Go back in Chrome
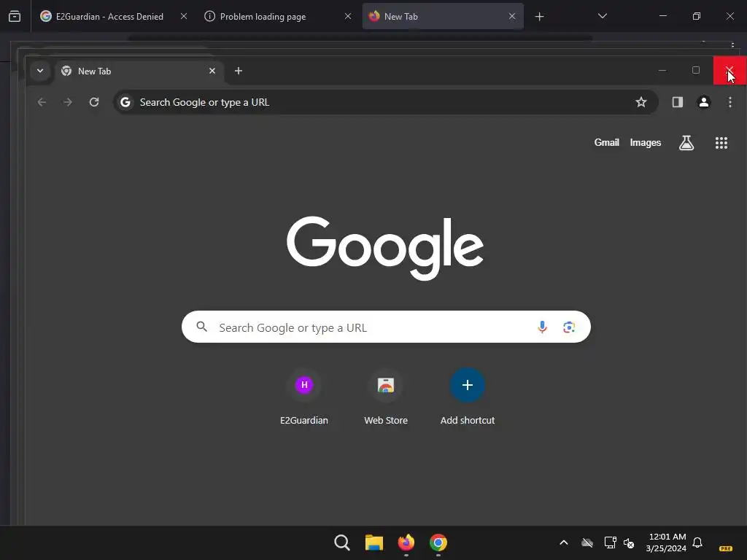Image resolution: width=747 pixels, height=560 pixels. pos(42,102)
